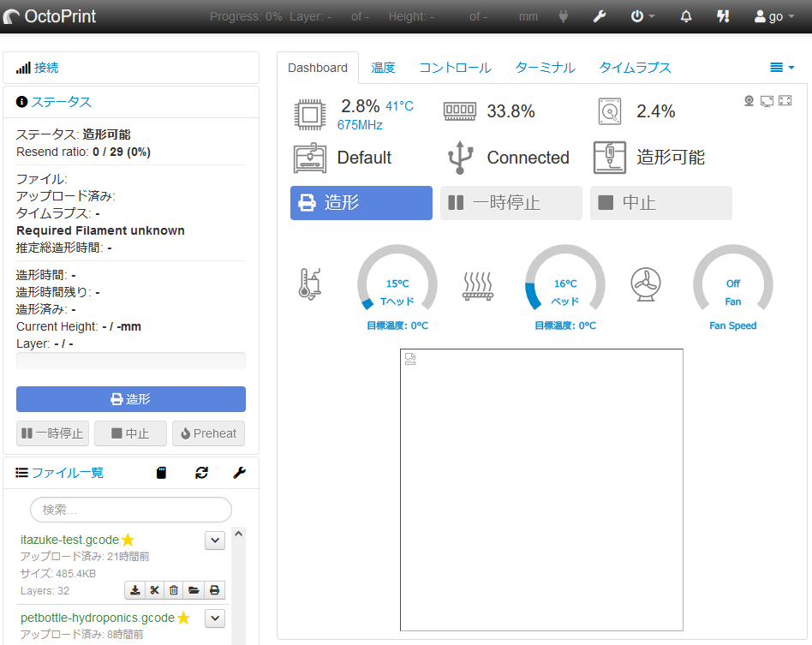Click the hotend thermometer icon
The image size is (812, 645).
point(310,284)
